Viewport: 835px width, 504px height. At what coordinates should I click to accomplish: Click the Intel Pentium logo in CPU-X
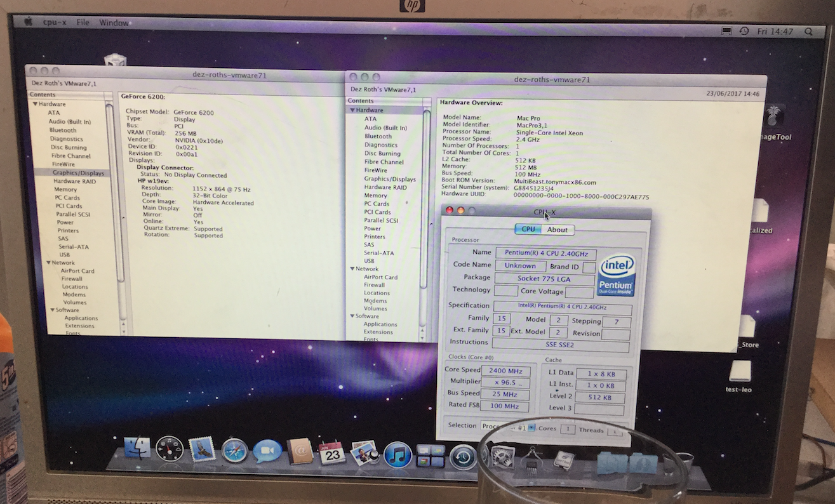click(617, 275)
